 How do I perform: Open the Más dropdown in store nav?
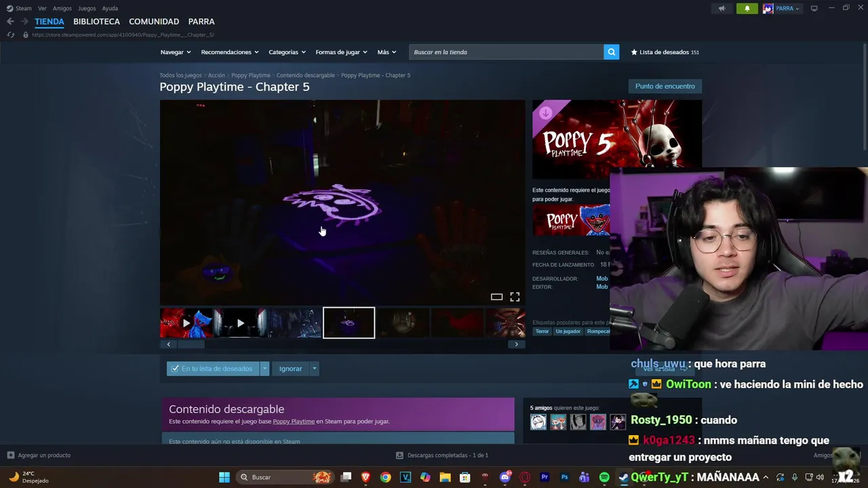(387, 52)
